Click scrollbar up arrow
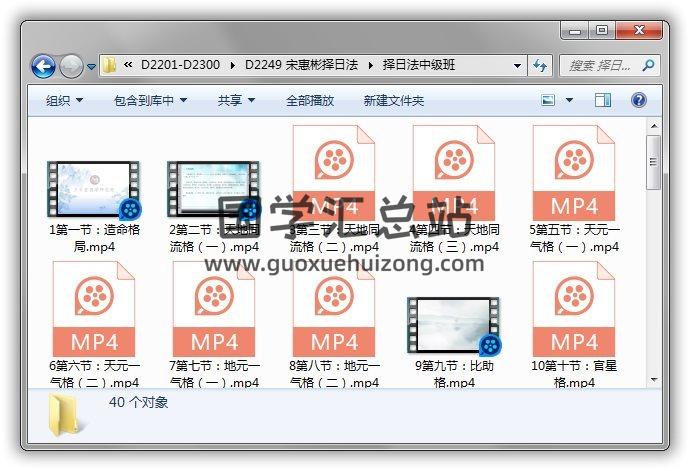The image size is (690, 471). point(654,126)
